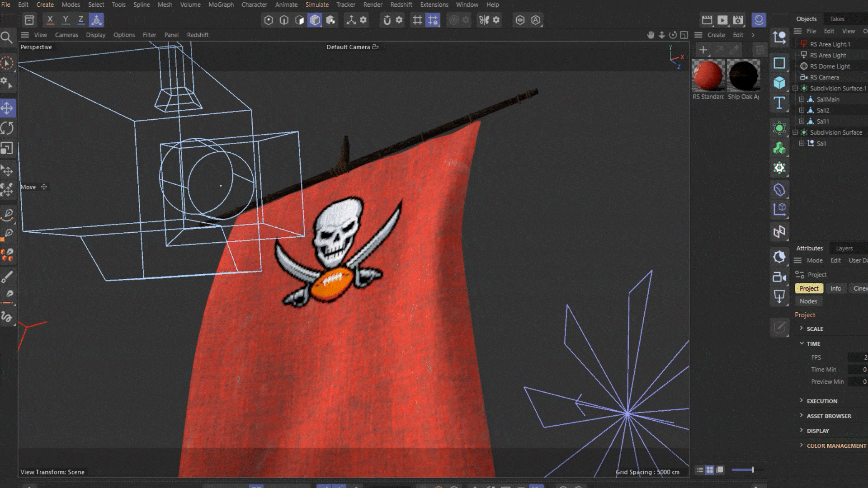Click the viewport dolly arrows icon
This screenshot has width=868, height=488.
pyautogui.click(x=662, y=35)
